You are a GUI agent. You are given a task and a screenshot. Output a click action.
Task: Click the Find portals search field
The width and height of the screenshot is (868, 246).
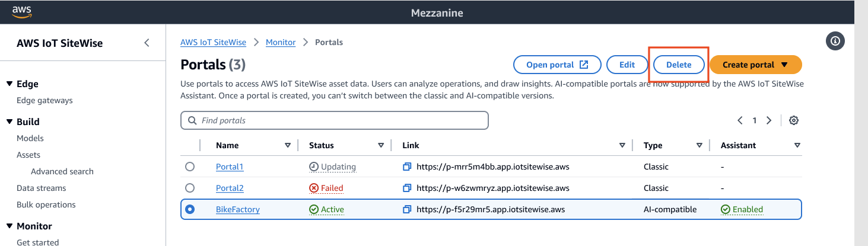334,120
